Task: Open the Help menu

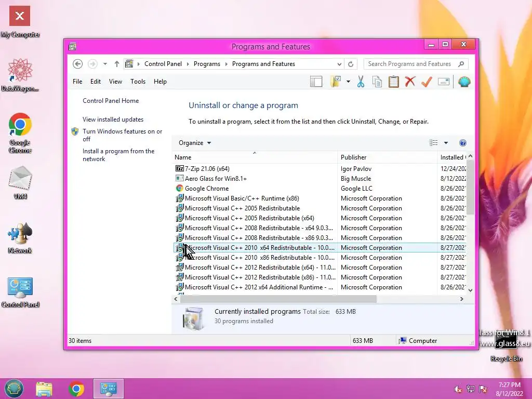Action: click(160, 82)
